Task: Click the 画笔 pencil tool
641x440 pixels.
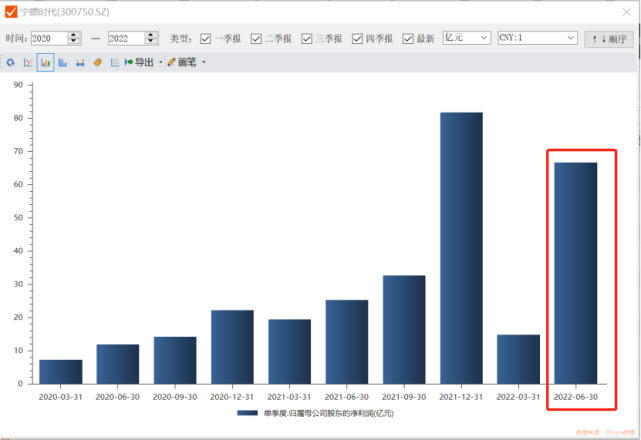Action: (x=181, y=62)
